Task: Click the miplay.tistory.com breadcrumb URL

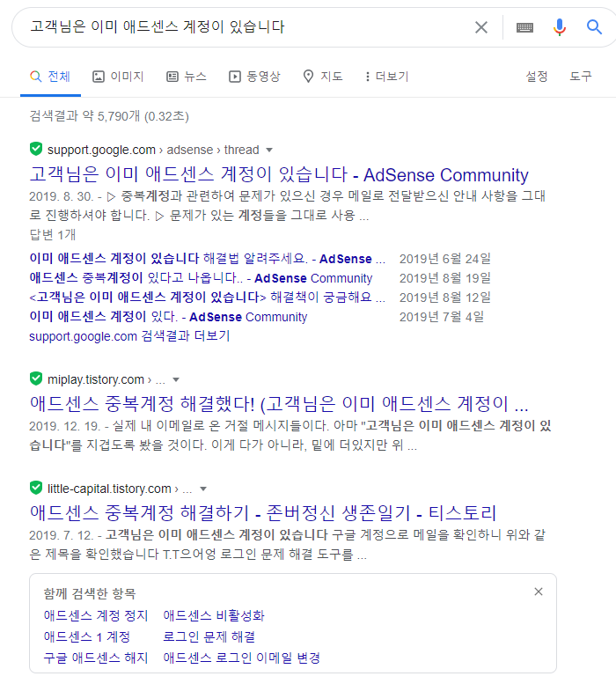Action: (106, 379)
